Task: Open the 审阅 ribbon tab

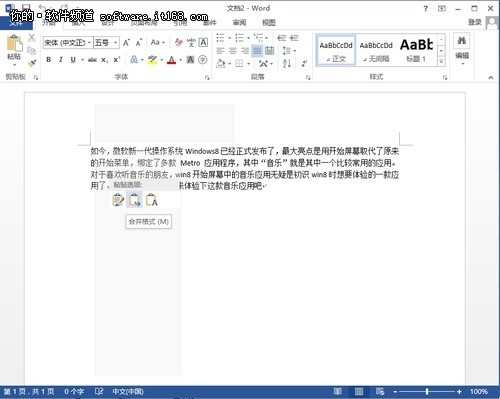Action: (x=239, y=23)
